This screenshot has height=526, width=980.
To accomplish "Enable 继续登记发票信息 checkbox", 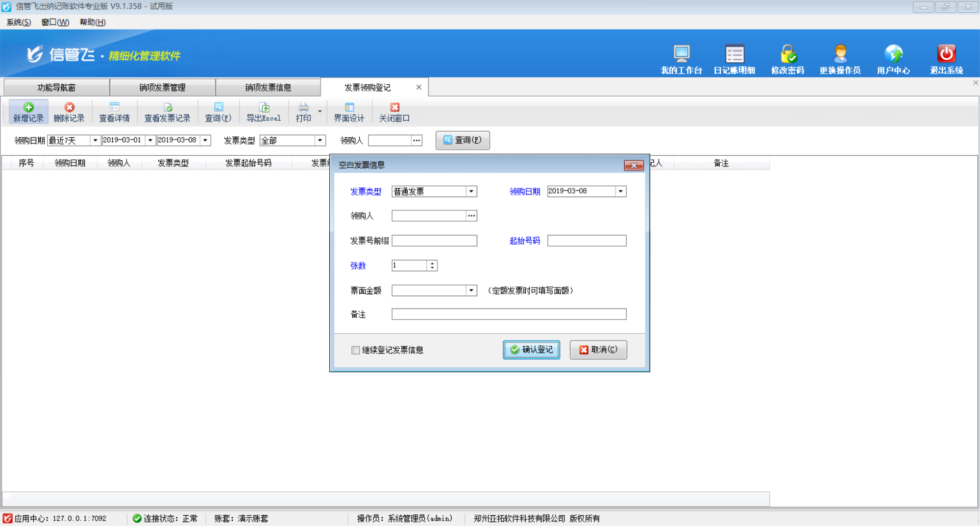I will pyautogui.click(x=356, y=350).
